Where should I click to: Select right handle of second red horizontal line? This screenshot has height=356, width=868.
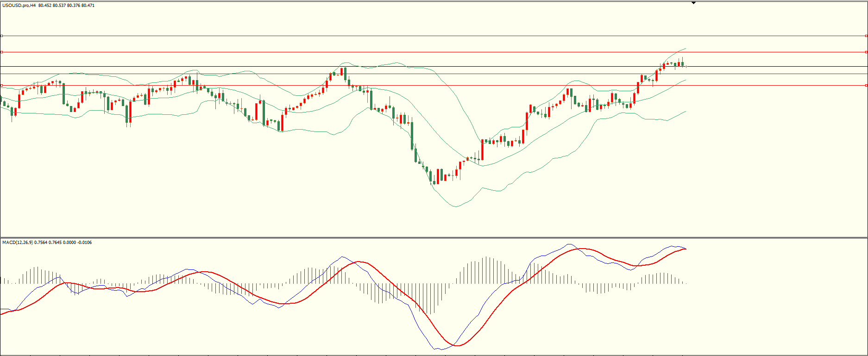click(x=866, y=52)
